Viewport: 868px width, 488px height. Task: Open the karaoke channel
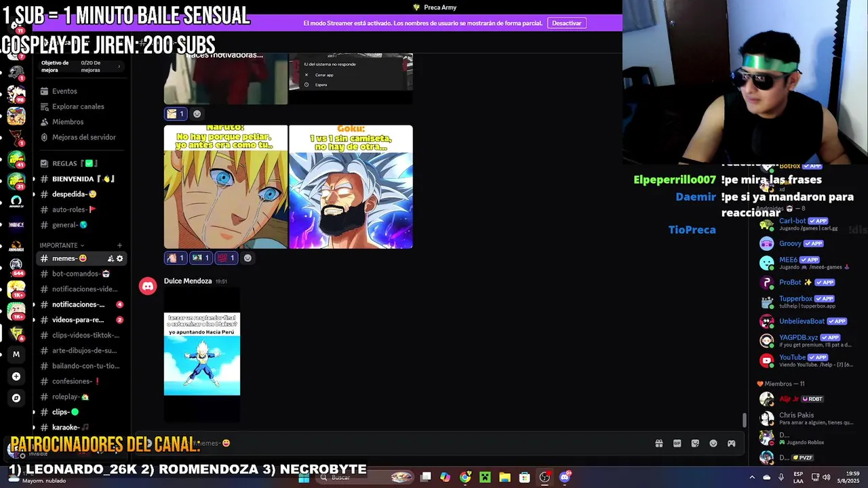80,428
